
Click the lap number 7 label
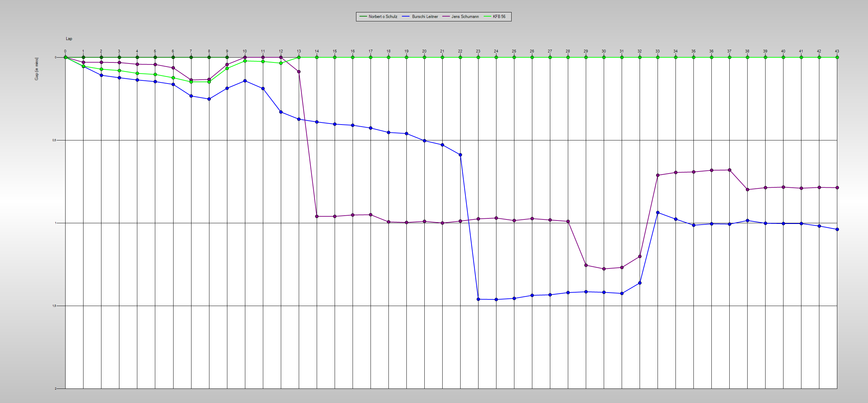[x=191, y=51]
